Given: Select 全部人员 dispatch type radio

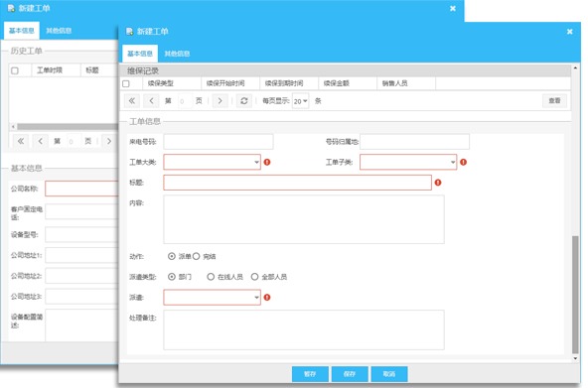Looking at the screenshot, I should tap(254, 277).
